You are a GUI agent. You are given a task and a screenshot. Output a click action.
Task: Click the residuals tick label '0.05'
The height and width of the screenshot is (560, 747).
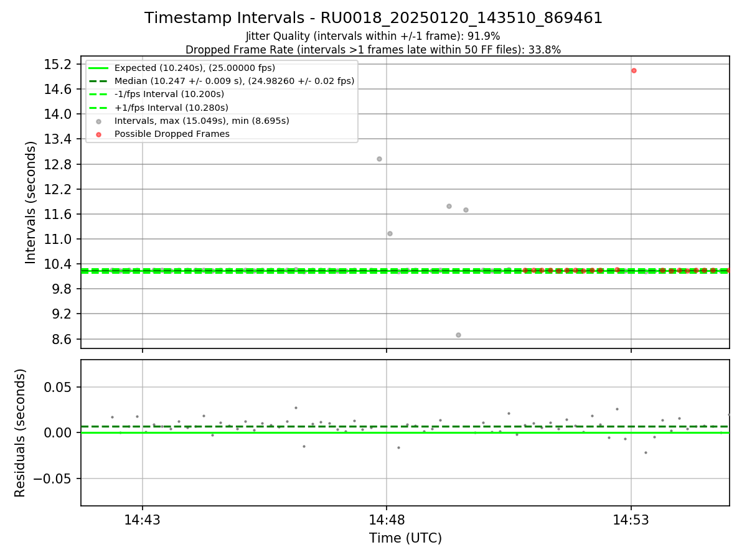coord(59,387)
